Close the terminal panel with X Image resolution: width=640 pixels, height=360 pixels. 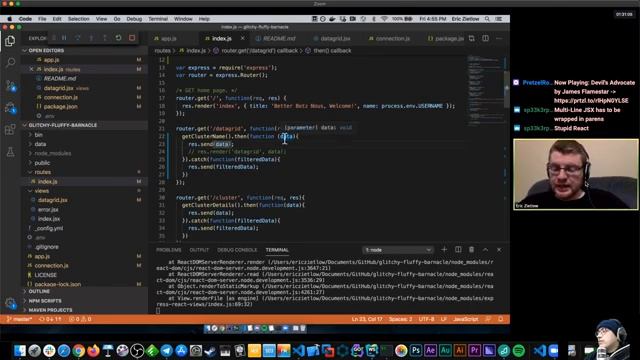pyautogui.click(x=499, y=249)
